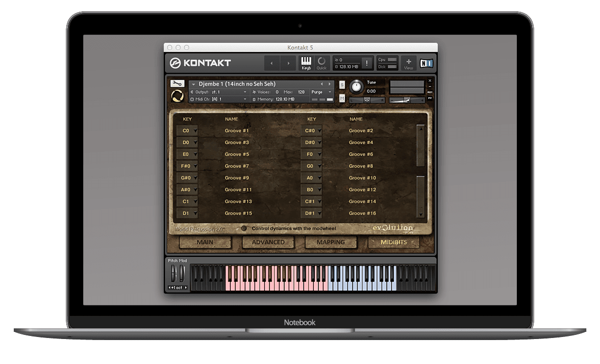Open the F#0 key dropdown

click(x=187, y=166)
